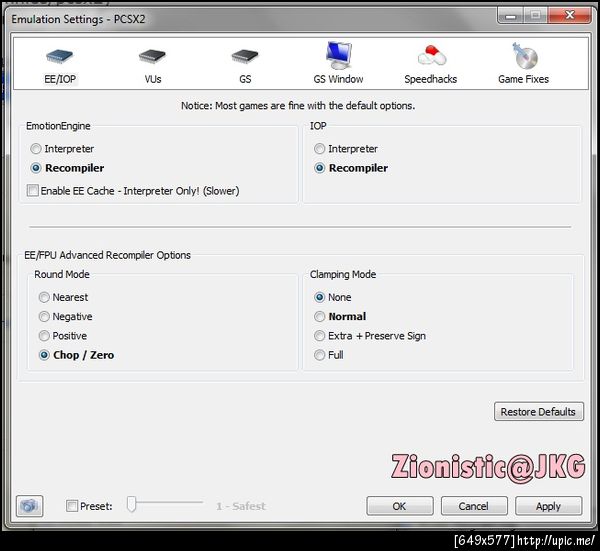Click the '1 - Safest' preset label

click(x=241, y=506)
